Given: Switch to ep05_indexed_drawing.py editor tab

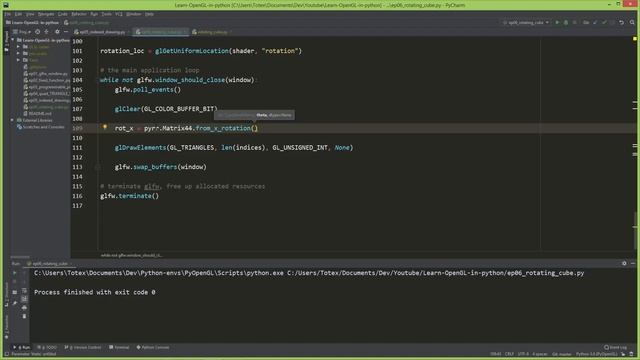Looking at the screenshot, I should point(102,32).
